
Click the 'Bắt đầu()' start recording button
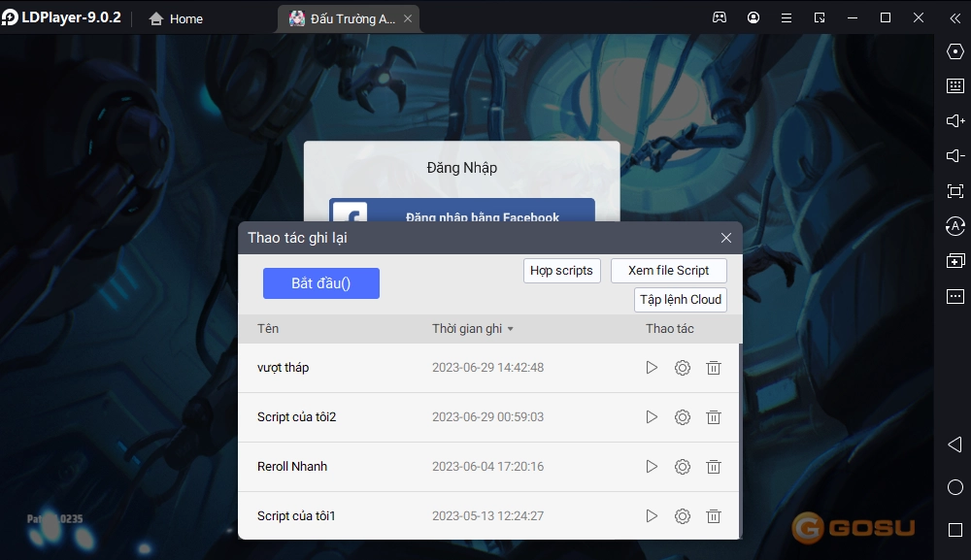[x=320, y=283]
